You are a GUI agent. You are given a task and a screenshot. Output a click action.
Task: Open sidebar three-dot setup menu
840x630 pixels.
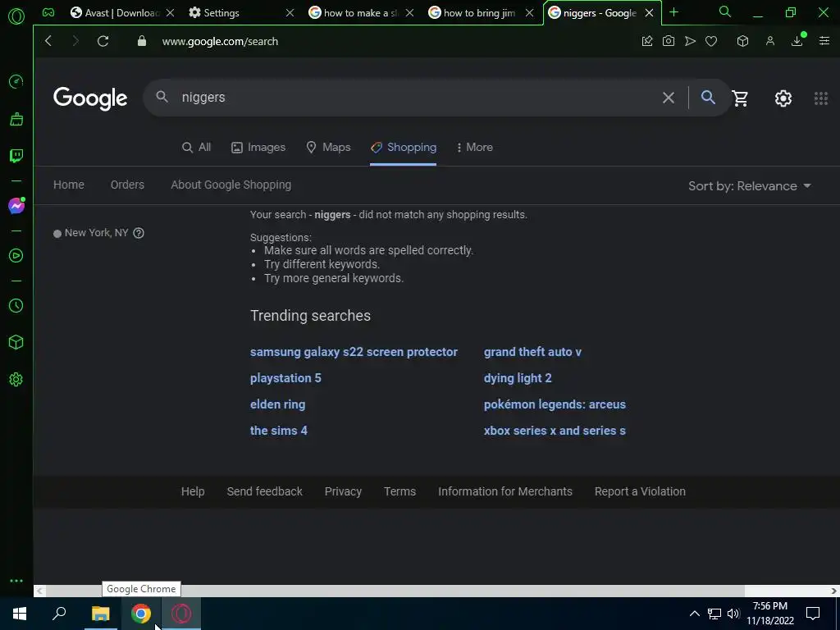click(x=16, y=581)
